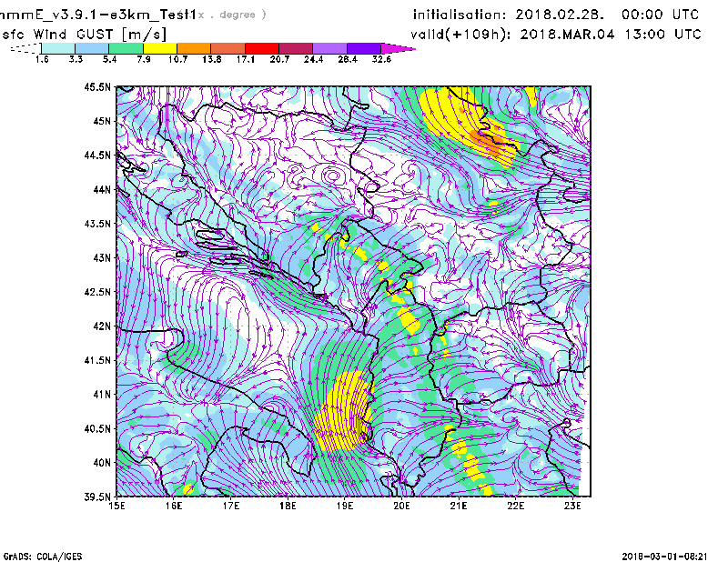Click the "43N" latitude label
The width and height of the screenshot is (728, 562).
[x=102, y=257]
